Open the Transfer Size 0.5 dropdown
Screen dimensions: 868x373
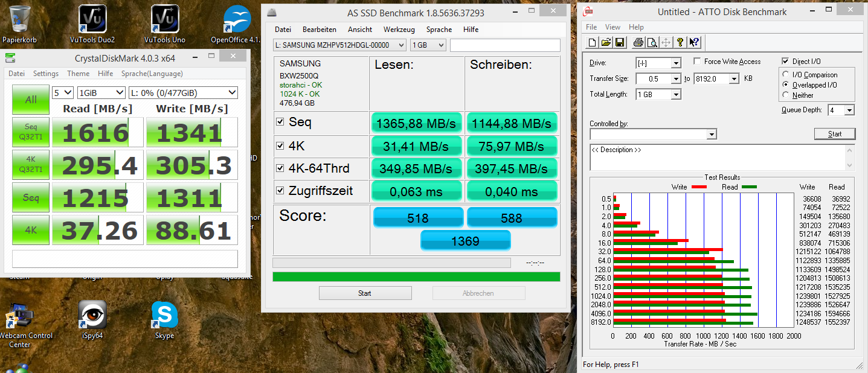coord(658,78)
